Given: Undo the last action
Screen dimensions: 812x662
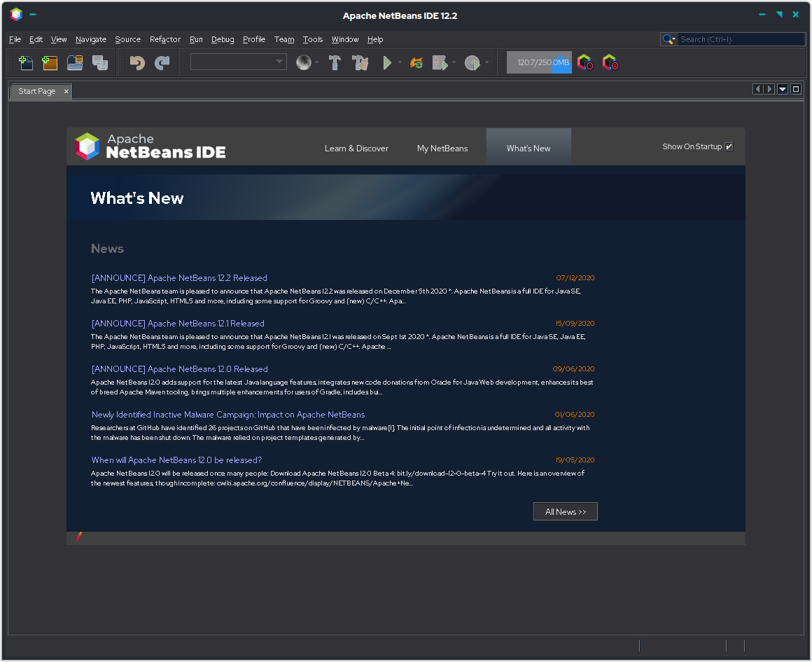Looking at the screenshot, I should [137, 62].
